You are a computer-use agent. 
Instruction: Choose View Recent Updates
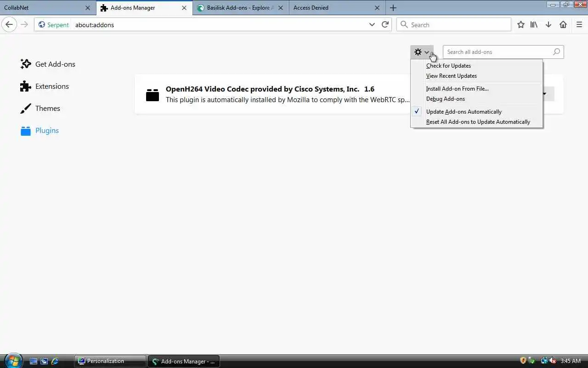[x=477, y=76]
